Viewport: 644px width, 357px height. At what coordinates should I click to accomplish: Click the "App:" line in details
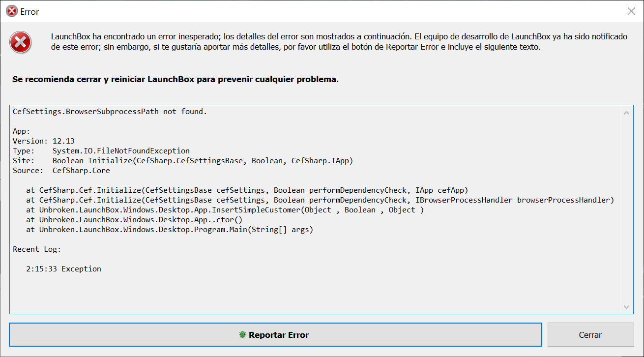(22, 131)
